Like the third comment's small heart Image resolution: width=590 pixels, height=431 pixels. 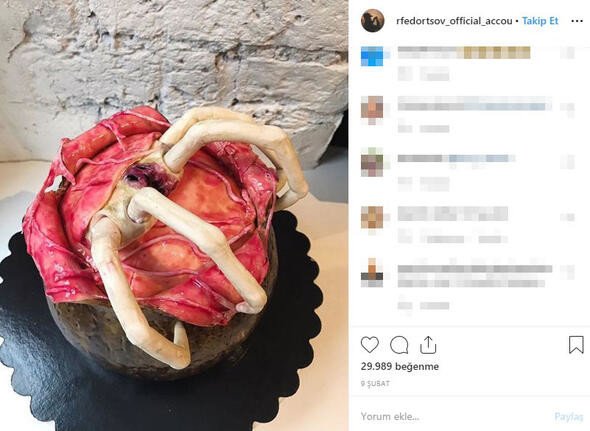pos(567,162)
